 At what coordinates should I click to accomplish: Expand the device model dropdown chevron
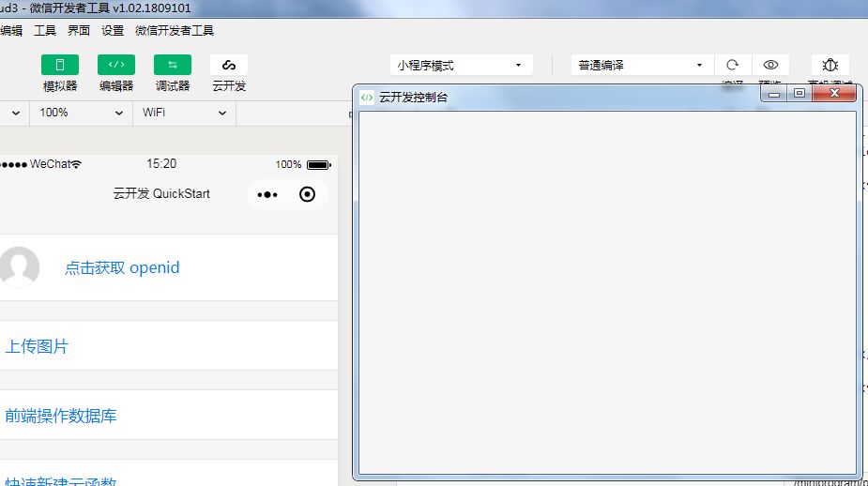(x=16, y=113)
